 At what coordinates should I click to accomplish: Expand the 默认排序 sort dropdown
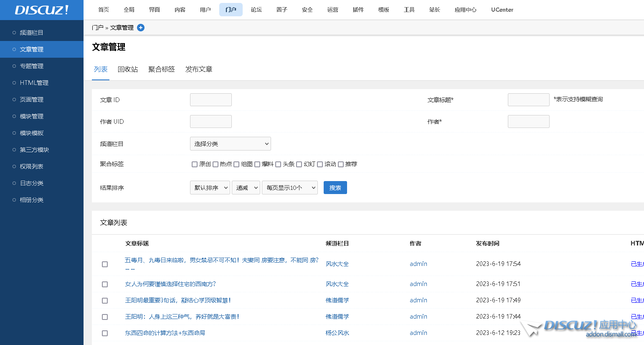tap(210, 188)
